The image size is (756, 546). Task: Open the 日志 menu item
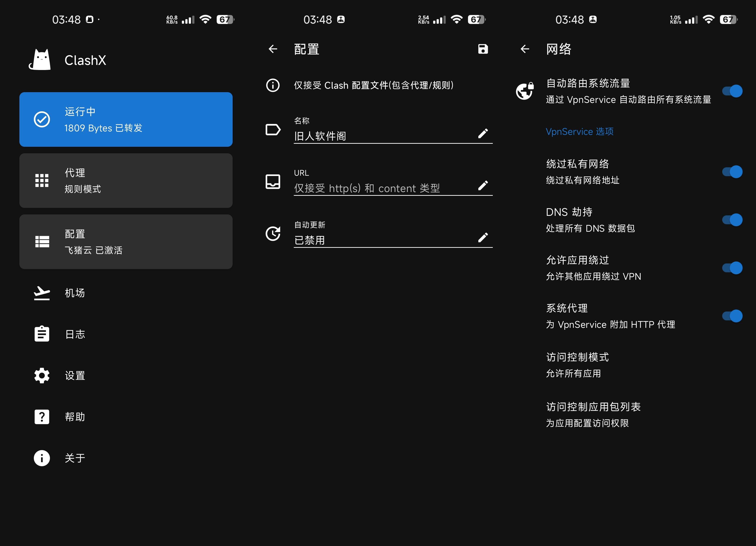[x=126, y=334]
